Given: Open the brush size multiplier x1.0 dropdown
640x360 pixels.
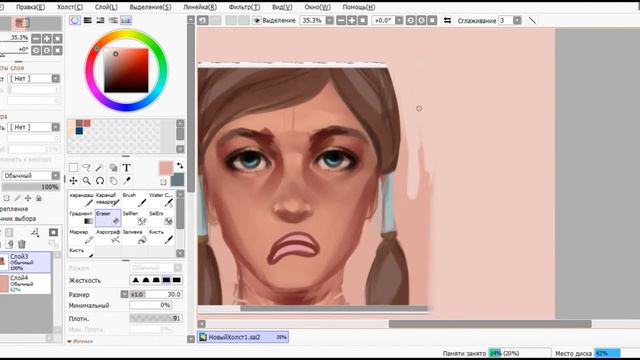Looking at the screenshot, I should tap(124, 294).
